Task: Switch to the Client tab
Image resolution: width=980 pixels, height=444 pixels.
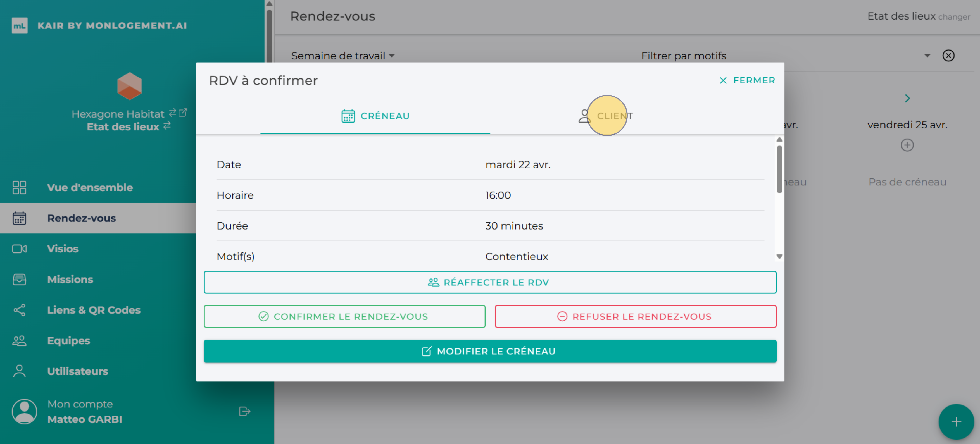Action: coord(606,116)
